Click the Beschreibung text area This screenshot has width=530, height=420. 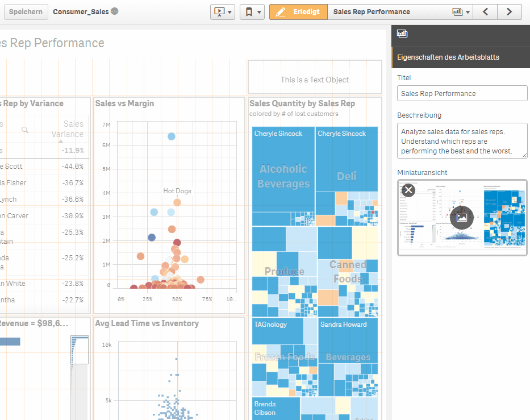pos(462,141)
